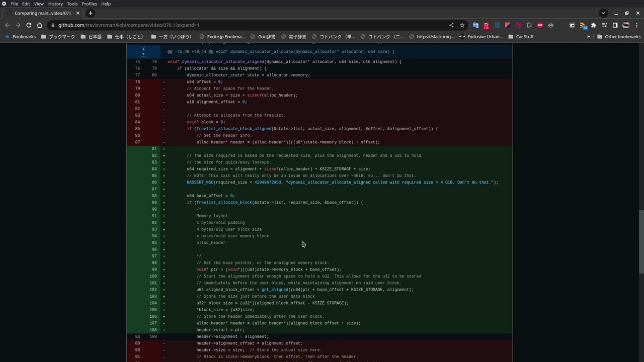
Task: Open the user profile avatar
Action: [x=626, y=25]
